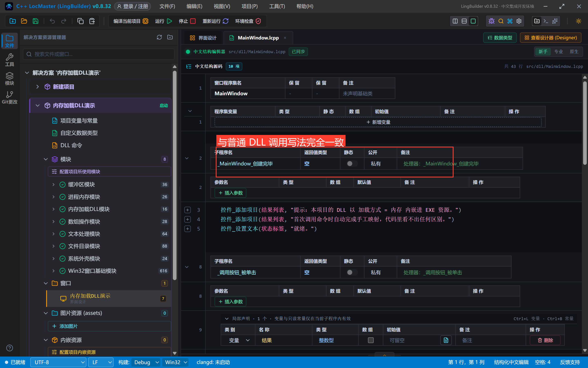The image size is (588, 368).
Task: Click 编译当前项目 button
Action: click(x=131, y=21)
